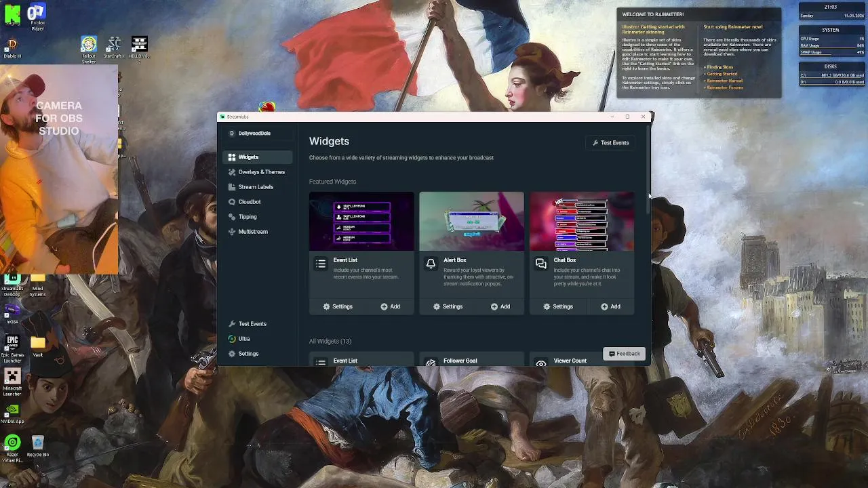The image size is (868, 488).
Task: Open Settings for the Chat Box widget
Action: point(557,306)
